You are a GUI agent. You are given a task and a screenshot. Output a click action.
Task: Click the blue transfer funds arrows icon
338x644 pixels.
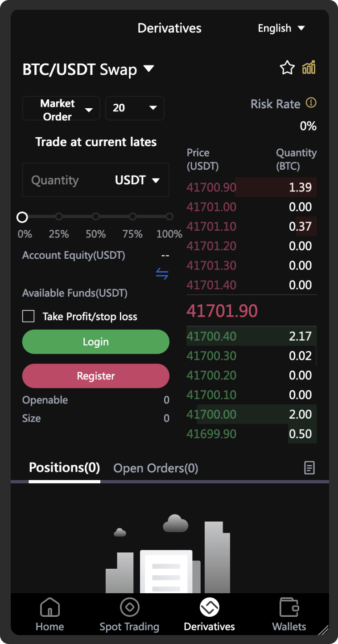point(162,274)
